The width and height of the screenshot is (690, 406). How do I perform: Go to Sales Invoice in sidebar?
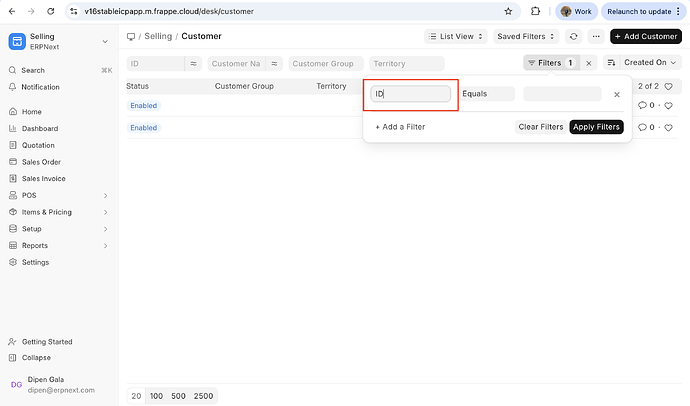(43, 178)
